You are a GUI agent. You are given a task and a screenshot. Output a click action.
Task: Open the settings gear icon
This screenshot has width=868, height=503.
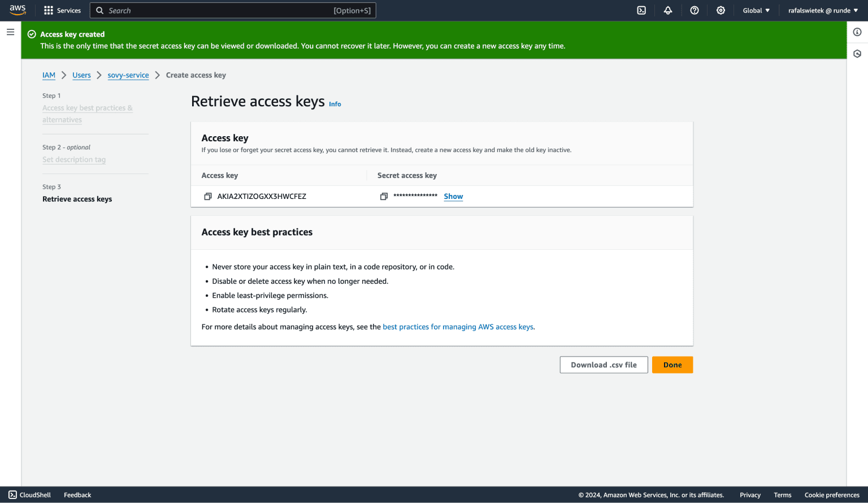click(x=721, y=10)
